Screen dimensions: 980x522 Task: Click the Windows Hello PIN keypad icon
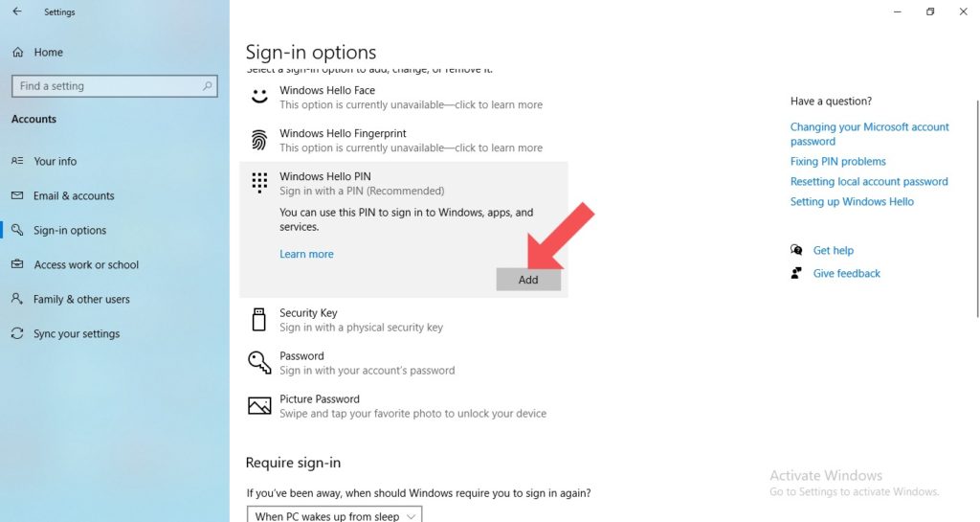pyautogui.click(x=259, y=183)
